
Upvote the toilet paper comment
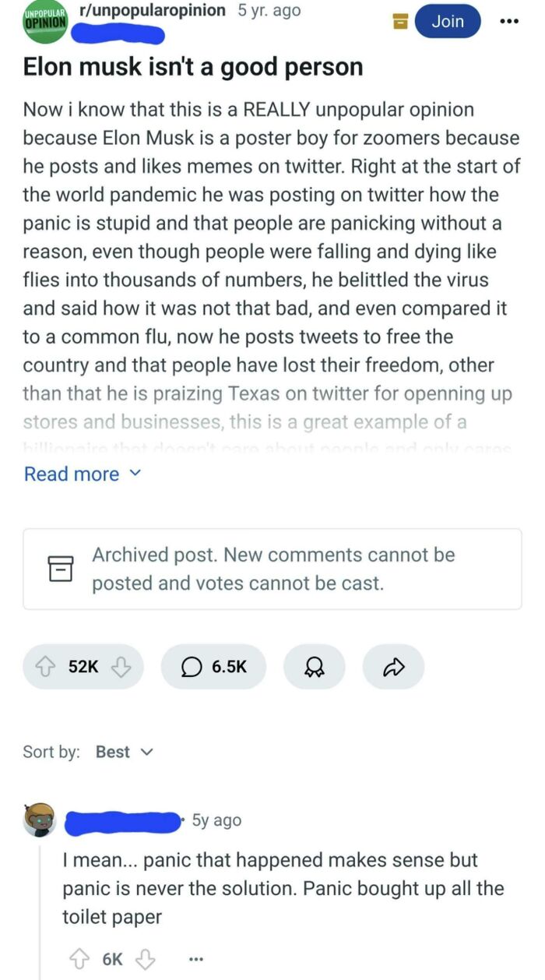pos(79,959)
